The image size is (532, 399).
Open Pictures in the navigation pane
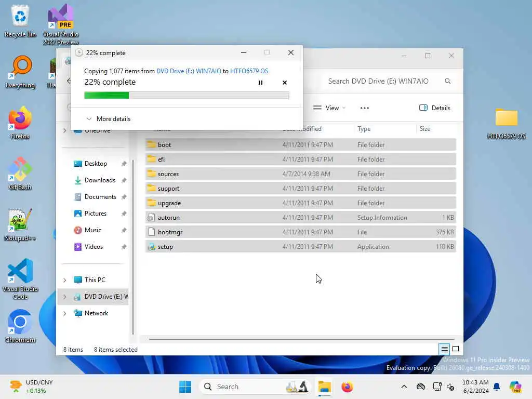click(96, 214)
